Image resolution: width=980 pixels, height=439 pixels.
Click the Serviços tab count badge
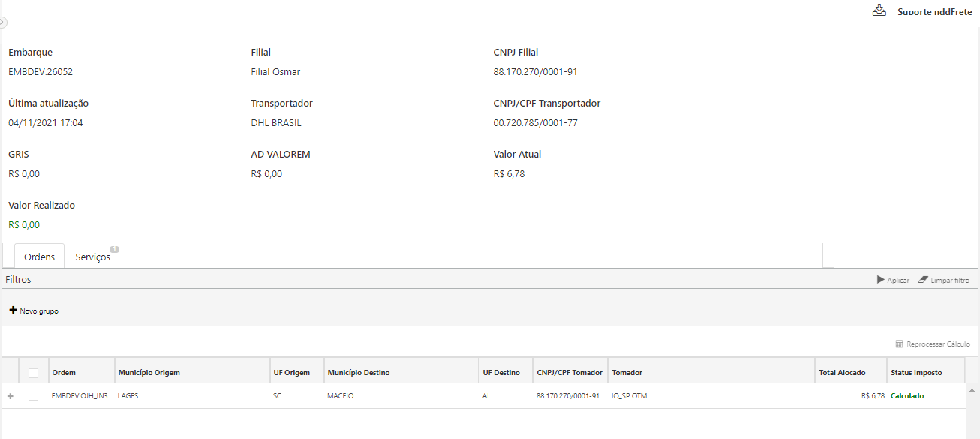click(x=115, y=249)
